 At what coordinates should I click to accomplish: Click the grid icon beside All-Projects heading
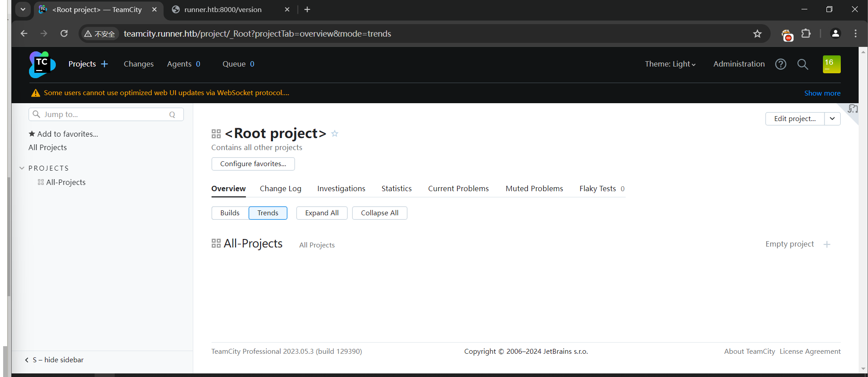click(216, 243)
